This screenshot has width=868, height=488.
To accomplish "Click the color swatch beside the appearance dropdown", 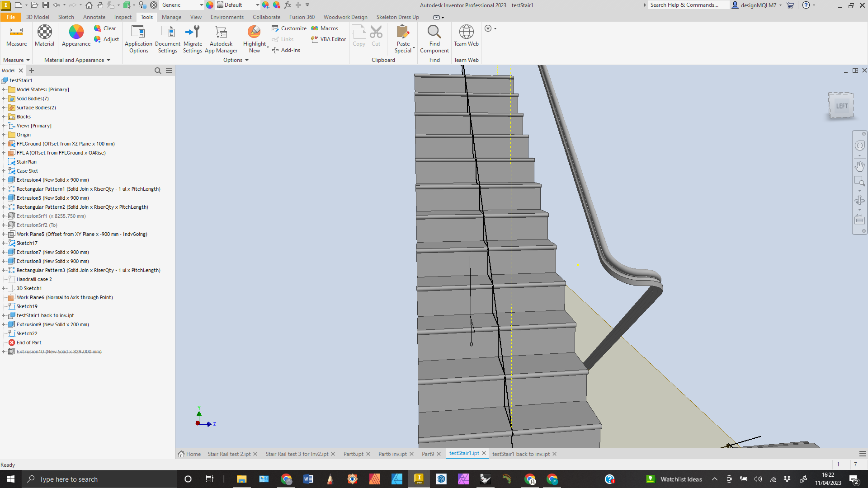I will [209, 5].
